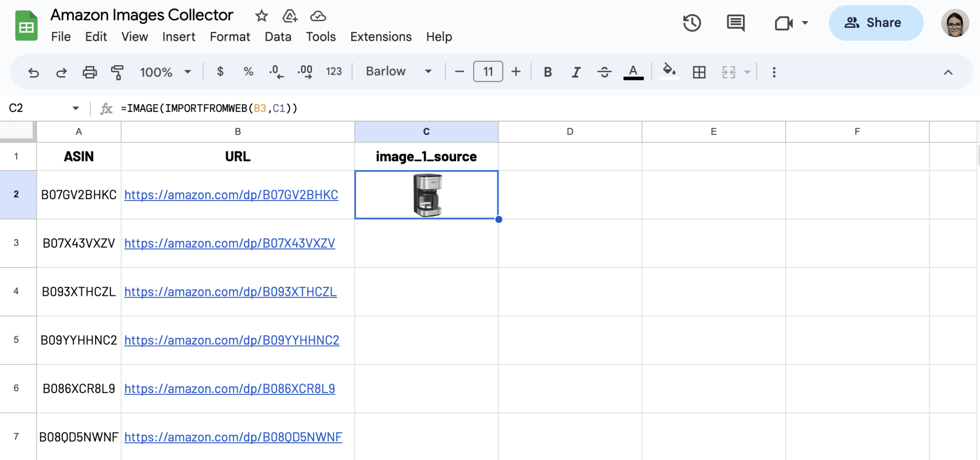Viewport: 980px width, 460px height.
Task: Open the text color picker
Action: click(633, 72)
